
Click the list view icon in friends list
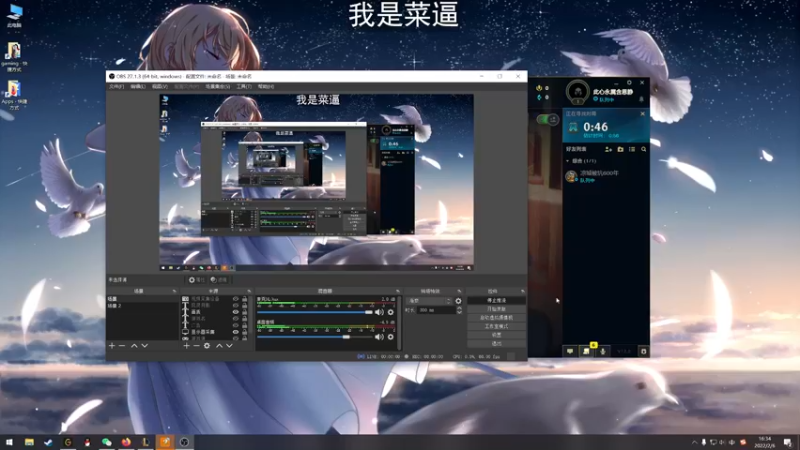click(632, 149)
